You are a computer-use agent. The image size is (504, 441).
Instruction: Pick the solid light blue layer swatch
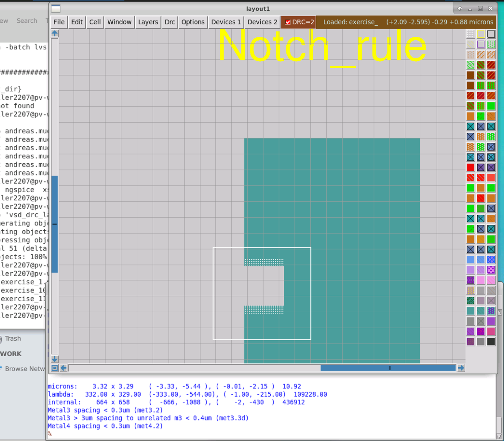point(470,260)
